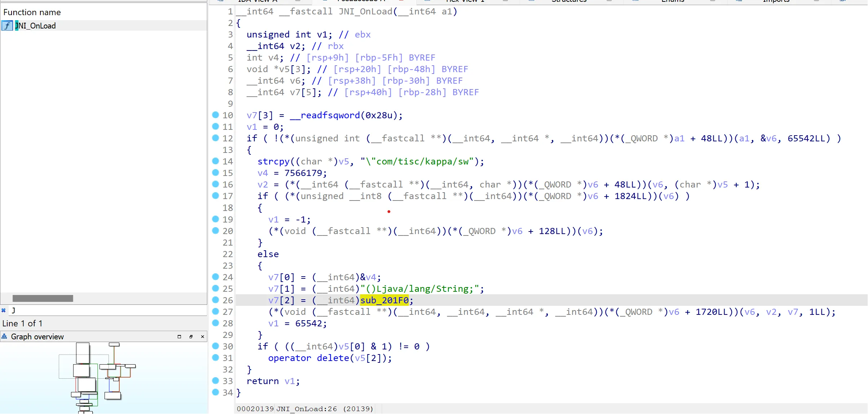Click the value 7566179 on line 15
868x414 pixels.
pos(303,173)
